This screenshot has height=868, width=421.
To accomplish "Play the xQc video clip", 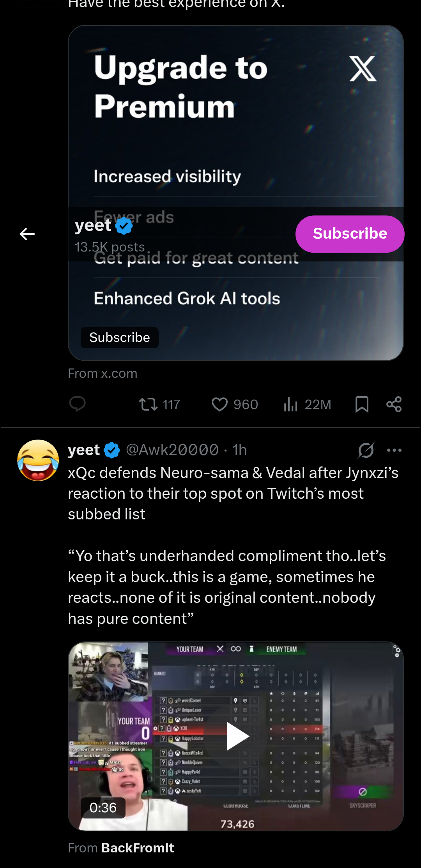I will [x=237, y=736].
